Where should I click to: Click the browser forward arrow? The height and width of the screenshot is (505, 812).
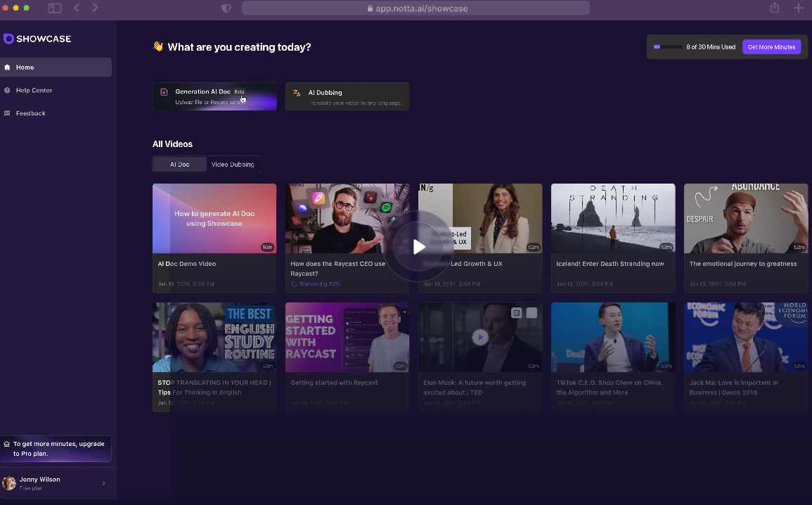pyautogui.click(x=96, y=8)
